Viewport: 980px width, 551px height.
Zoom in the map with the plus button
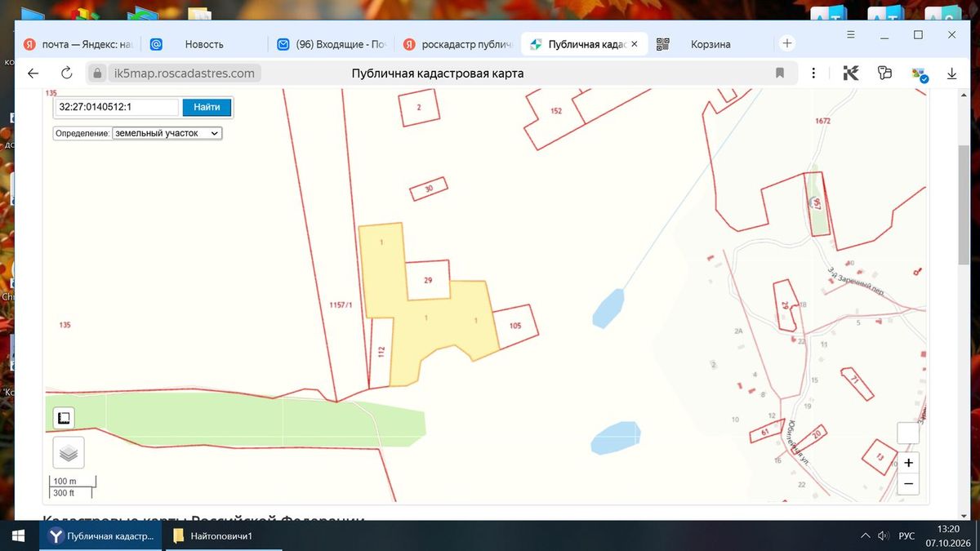pos(908,463)
